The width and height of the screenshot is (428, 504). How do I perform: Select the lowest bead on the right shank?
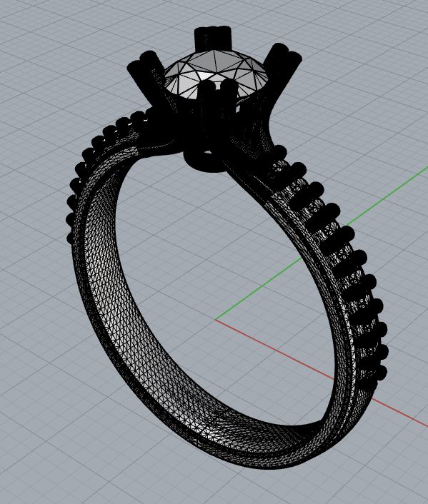pyautogui.click(x=379, y=373)
